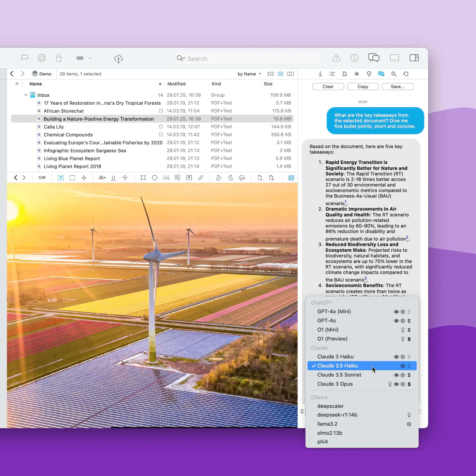
Task: Click the refresh arrow in inspector bar
Action: [x=406, y=74]
